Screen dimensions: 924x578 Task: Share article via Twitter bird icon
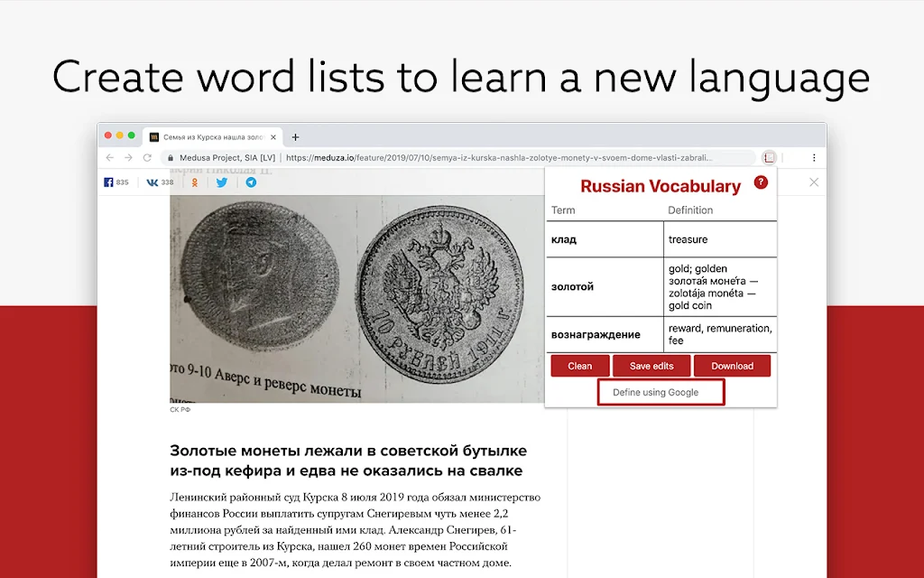222,182
